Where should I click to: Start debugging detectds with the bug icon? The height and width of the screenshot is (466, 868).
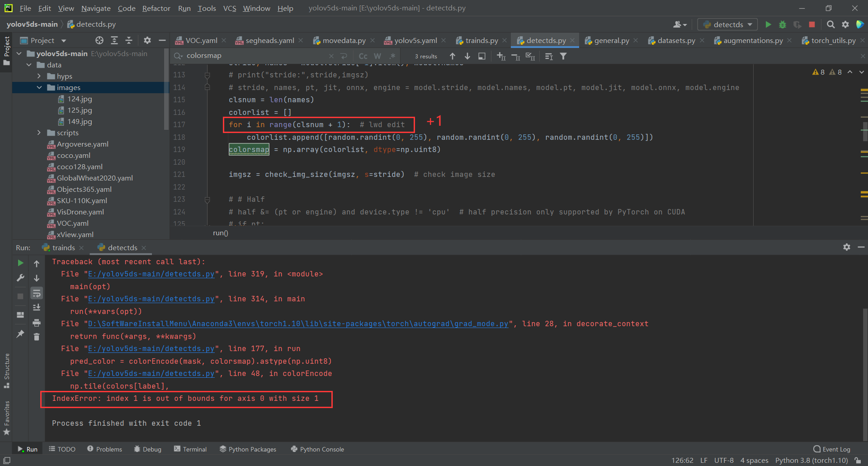pos(783,24)
